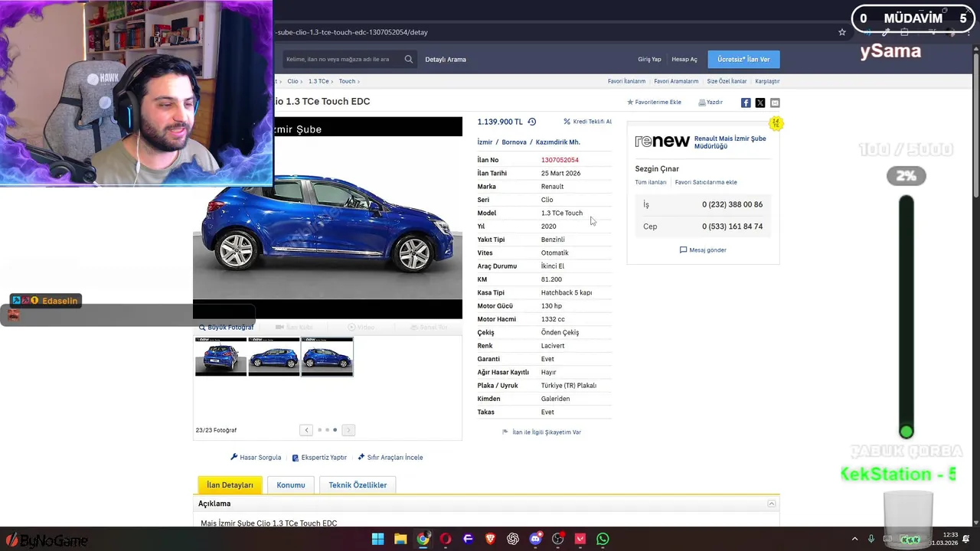Select the third photo page dot
The image size is (980, 551).
click(335, 430)
